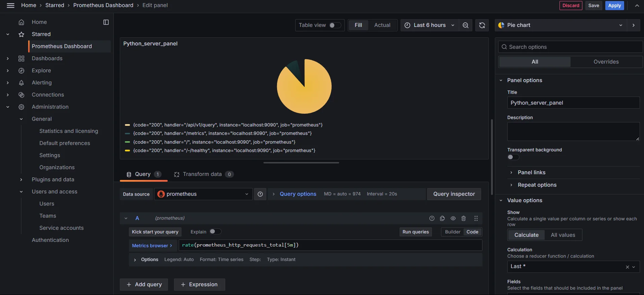Screen dimensions: 644x295
Task: Collapse the options pane arrow
Action: point(634,25)
